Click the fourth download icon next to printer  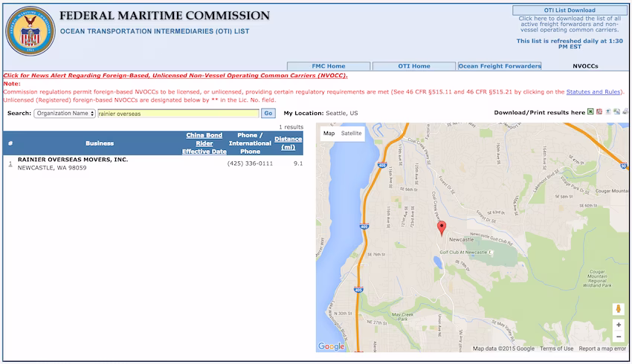click(616, 112)
